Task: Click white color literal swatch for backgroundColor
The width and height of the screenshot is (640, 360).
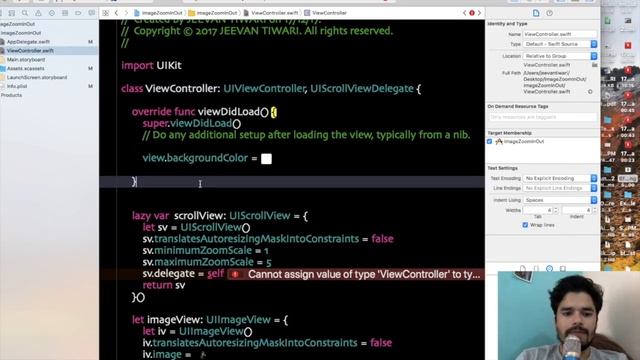Action: coord(266,159)
